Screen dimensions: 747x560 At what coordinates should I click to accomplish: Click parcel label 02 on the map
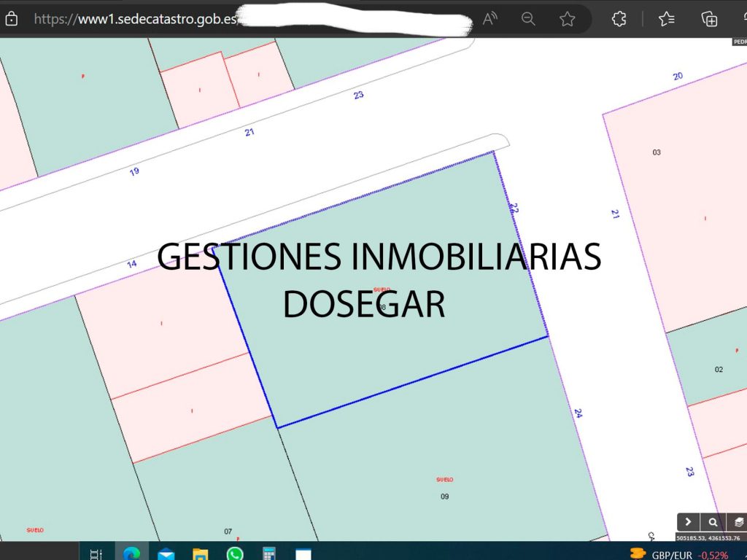pos(719,369)
